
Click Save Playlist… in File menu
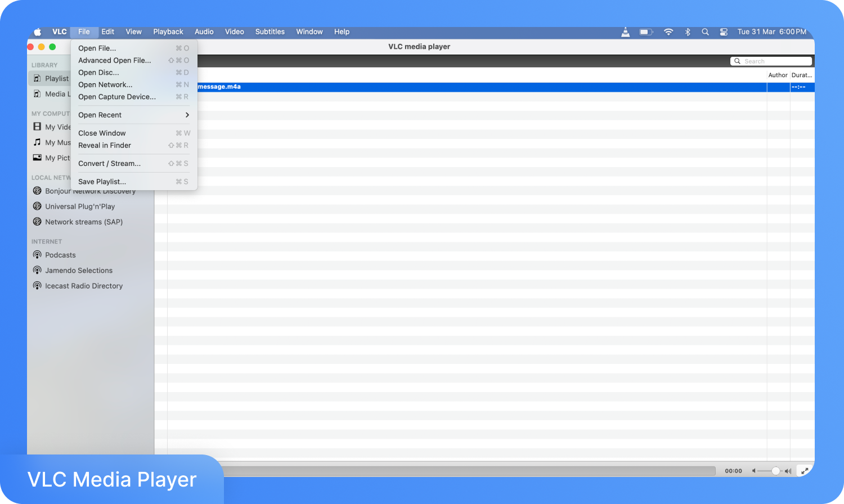[x=102, y=182]
